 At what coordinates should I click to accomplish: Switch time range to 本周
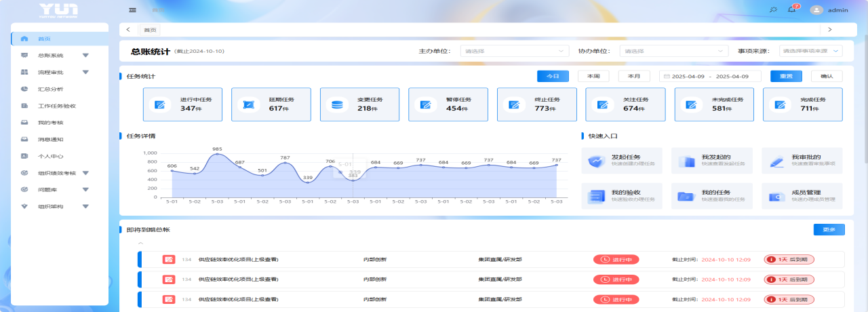click(x=593, y=76)
